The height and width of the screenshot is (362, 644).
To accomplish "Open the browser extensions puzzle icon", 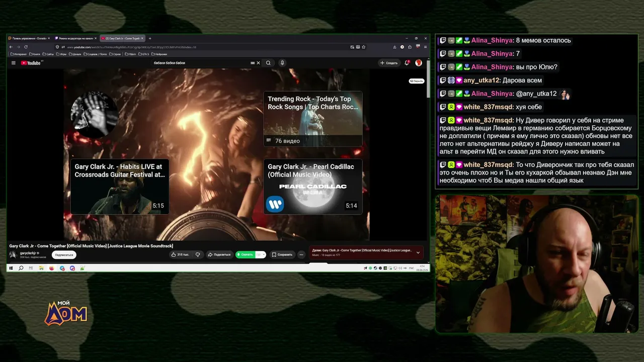I will click(x=410, y=47).
